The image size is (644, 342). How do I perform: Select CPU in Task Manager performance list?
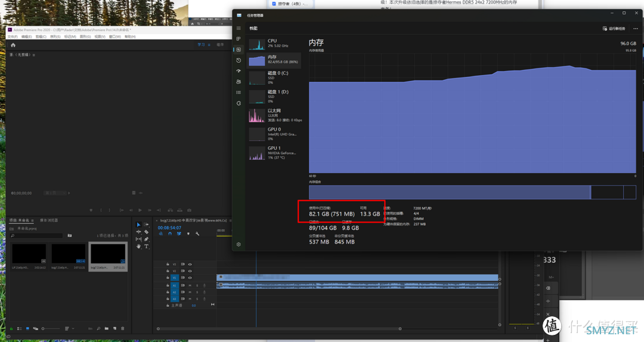[x=274, y=43]
